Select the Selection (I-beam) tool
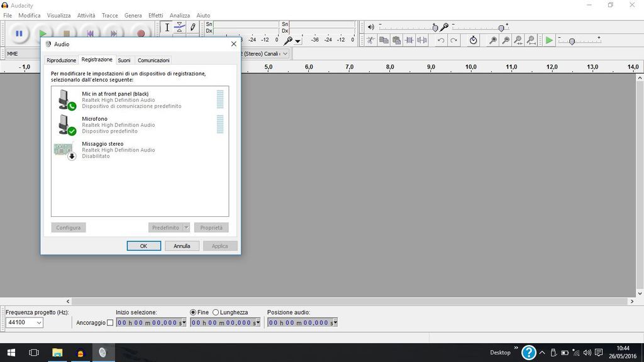Screen dimensions: 644x362 click(x=167, y=27)
